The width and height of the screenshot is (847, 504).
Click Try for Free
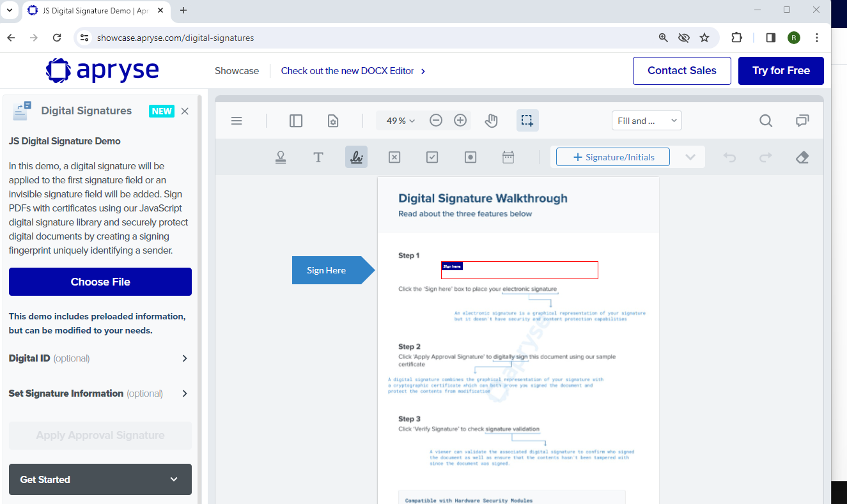pyautogui.click(x=781, y=70)
